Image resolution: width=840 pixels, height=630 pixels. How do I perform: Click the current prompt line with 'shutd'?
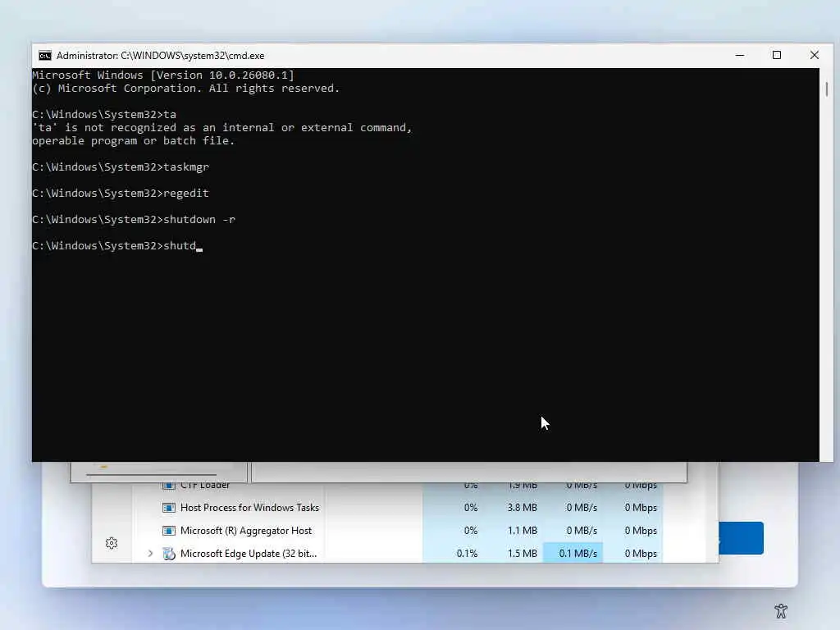click(117, 246)
